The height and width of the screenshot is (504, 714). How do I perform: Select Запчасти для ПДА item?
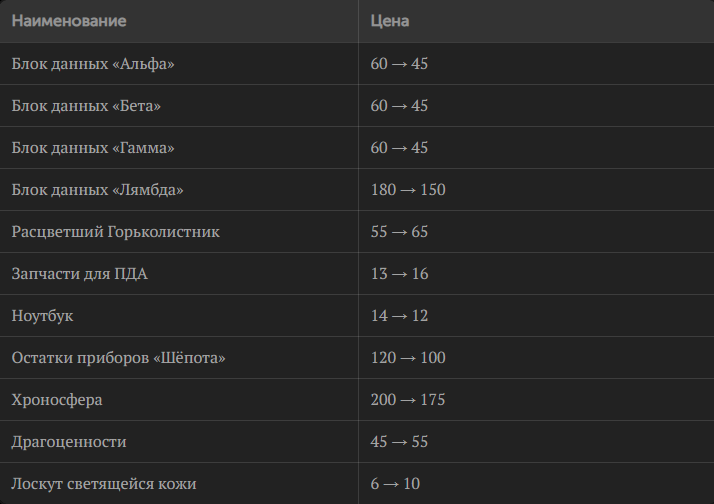click(80, 274)
